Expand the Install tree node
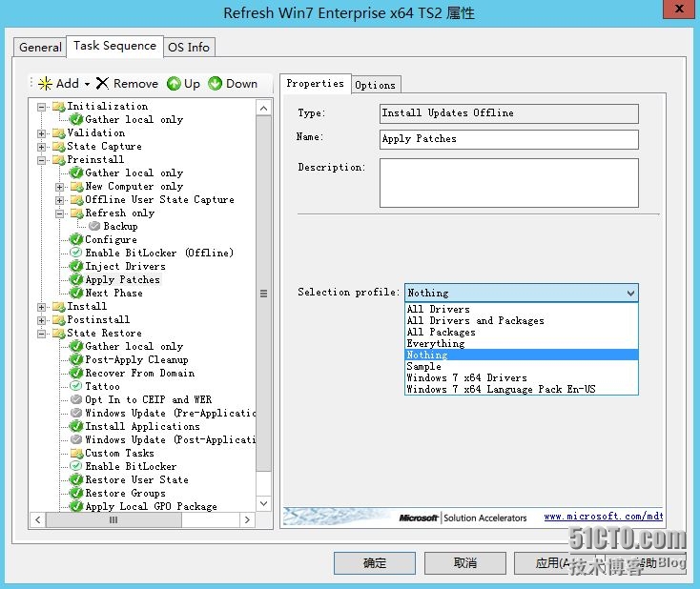This screenshot has height=589, width=700. tap(42, 308)
